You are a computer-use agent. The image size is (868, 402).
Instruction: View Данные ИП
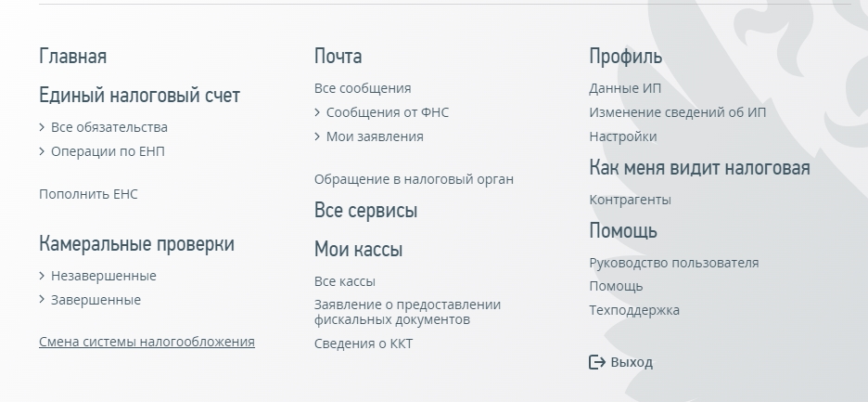tap(625, 88)
